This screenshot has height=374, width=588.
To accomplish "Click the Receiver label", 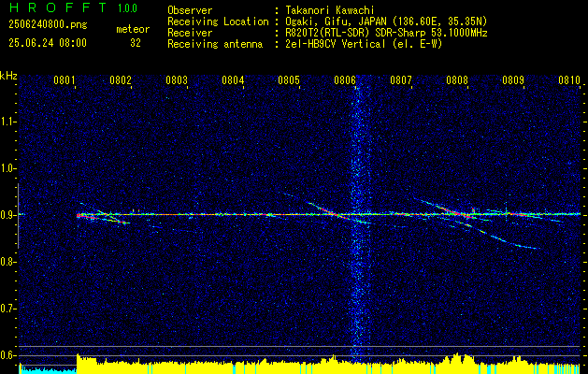I will click(190, 33).
